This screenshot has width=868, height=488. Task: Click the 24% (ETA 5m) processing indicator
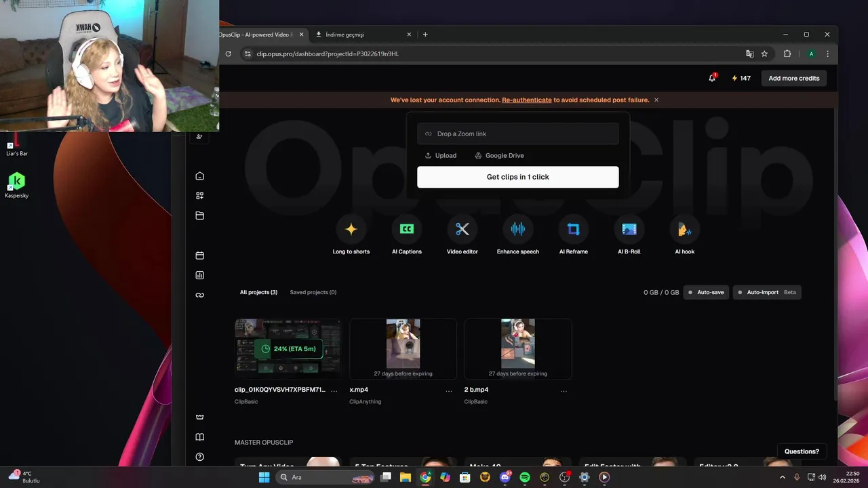(x=288, y=349)
